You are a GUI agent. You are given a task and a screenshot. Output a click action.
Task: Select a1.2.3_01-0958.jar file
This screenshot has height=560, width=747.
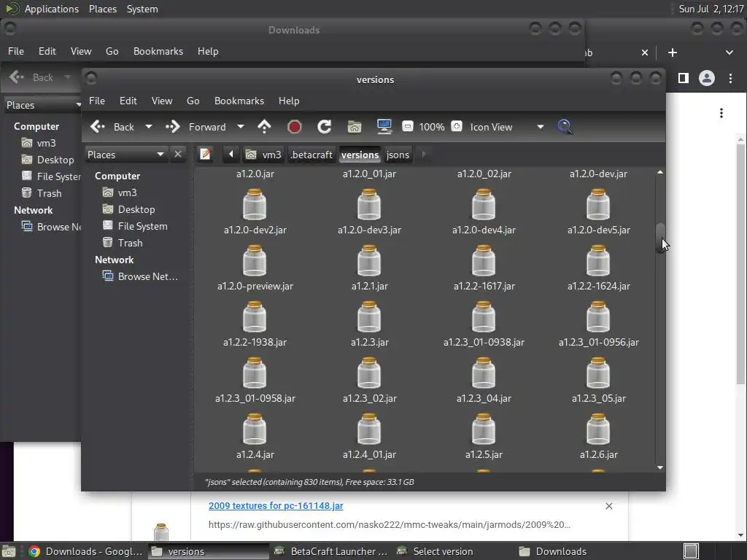point(255,381)
